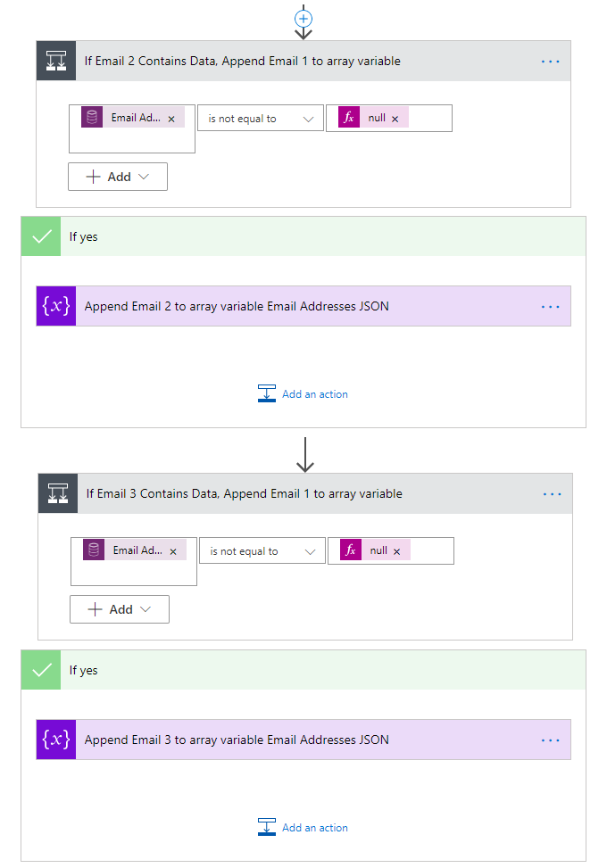
Task: Click the Append Email 3 variable icon
Action: [x=56, y=740]
